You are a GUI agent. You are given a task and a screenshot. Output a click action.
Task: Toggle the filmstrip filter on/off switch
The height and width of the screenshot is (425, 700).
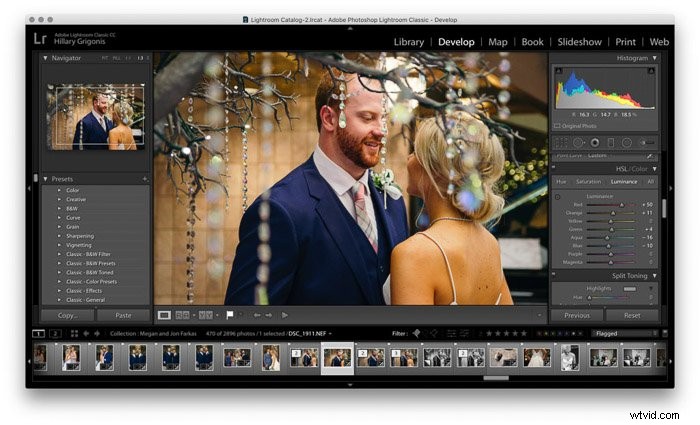(665, 333)
